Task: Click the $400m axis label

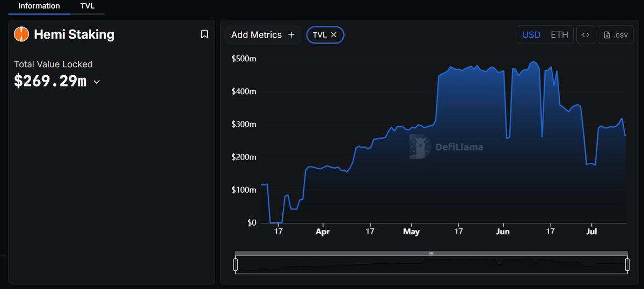Action: [x=244, y=91]
